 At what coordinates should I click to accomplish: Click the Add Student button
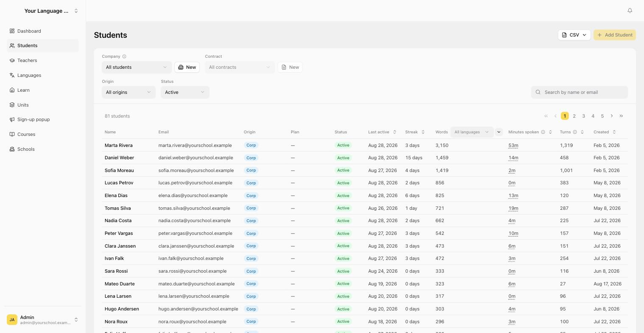pyautogui.click(x=615, y=35)
